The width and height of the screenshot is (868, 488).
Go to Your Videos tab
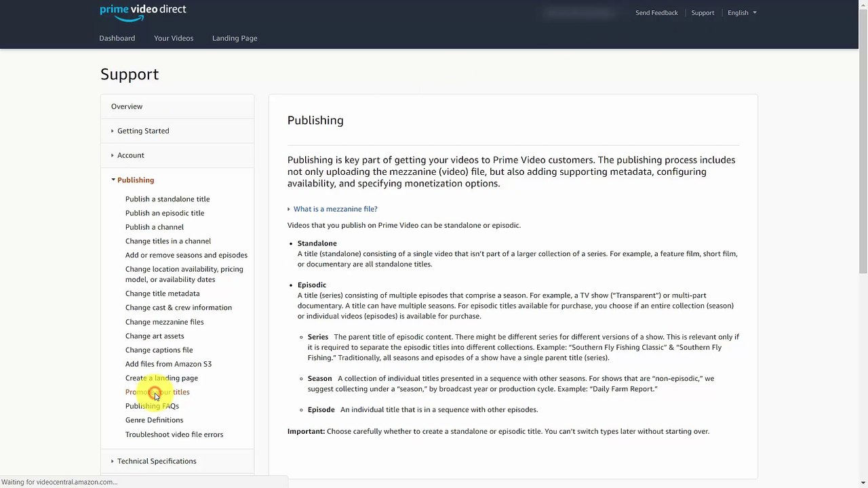pyautogui.click(x=174, y=38)
